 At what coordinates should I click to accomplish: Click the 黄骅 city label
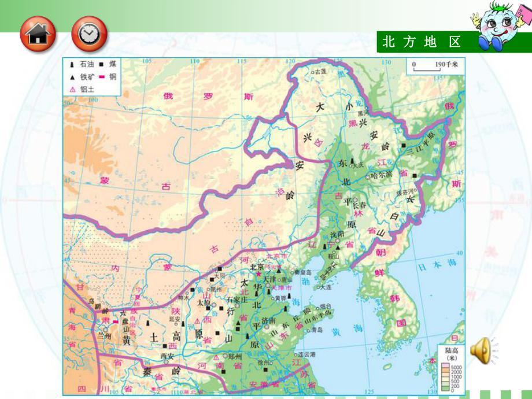(280, 298)
